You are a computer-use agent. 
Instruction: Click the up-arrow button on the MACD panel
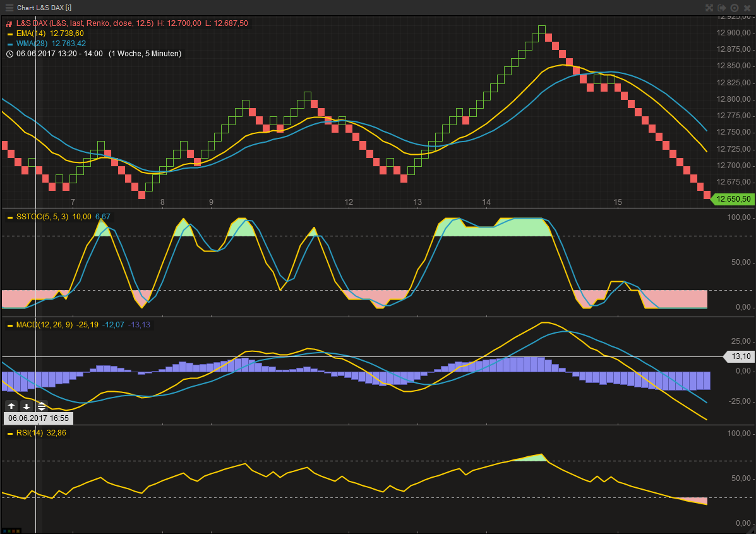coord(11,405)
